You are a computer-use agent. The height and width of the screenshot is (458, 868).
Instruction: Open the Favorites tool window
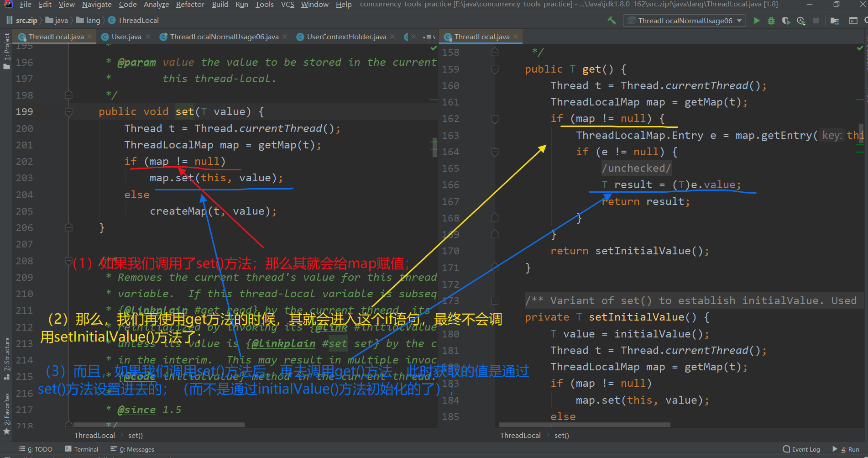[x=6, y=405]
